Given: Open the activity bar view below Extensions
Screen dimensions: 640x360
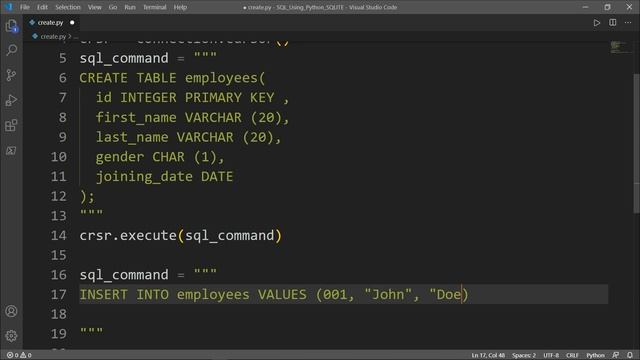Looking at the screenshot, I should [11, 151].
